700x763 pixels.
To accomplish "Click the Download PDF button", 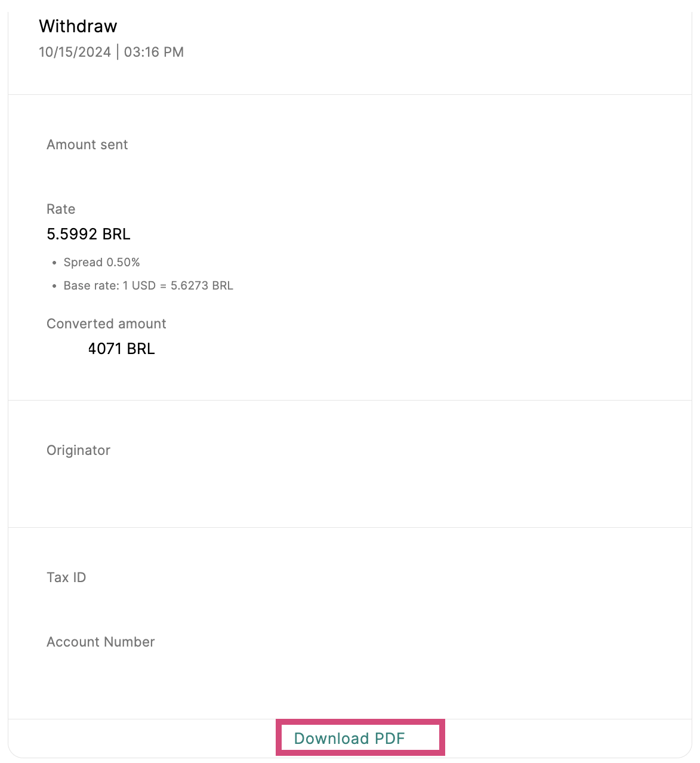I will coord(350,739).
